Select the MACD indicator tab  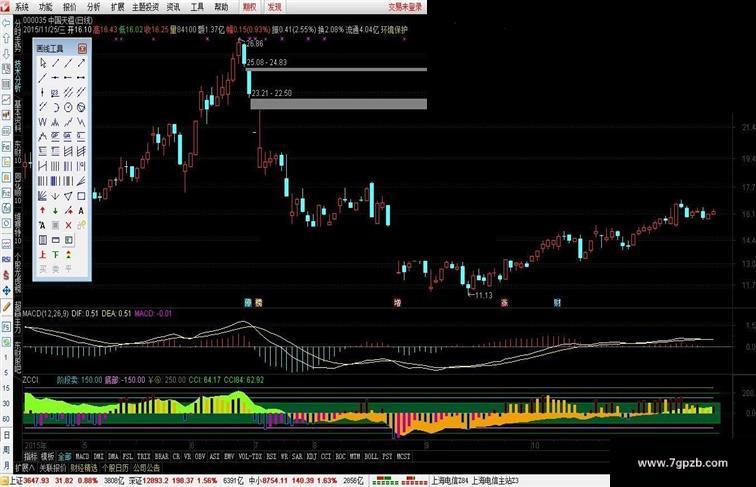tap(82, 456)
